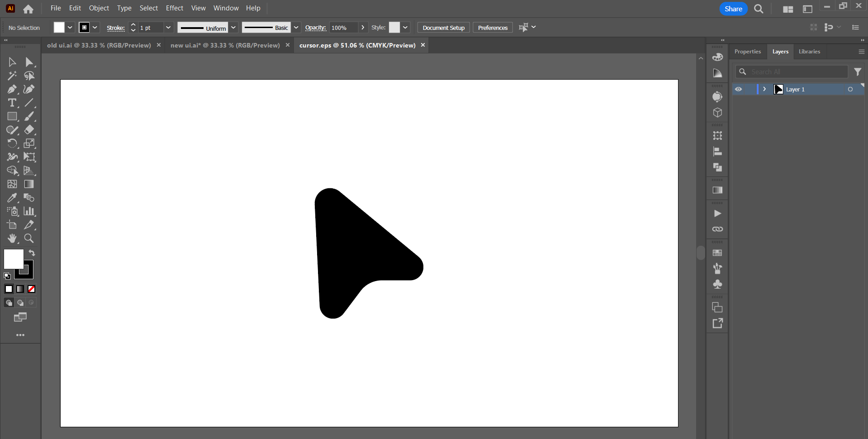This screenshot has width=868, height=439.
Task: Select the Eraser tool
Action: [29, 130]
